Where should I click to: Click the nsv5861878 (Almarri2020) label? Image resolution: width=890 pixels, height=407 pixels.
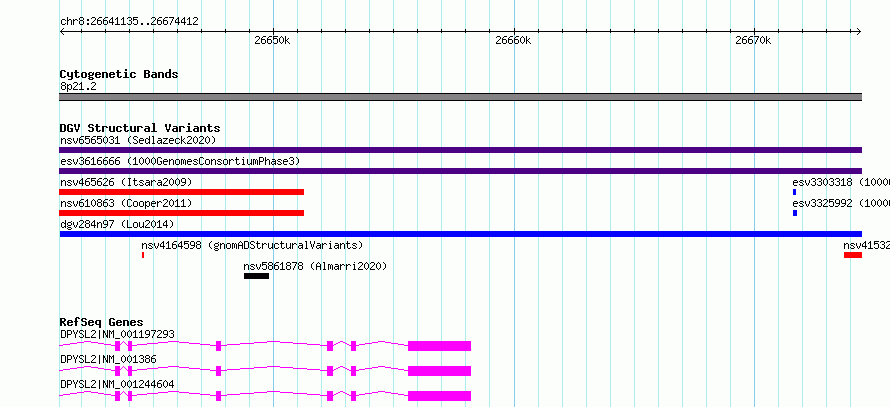[315, 266]
